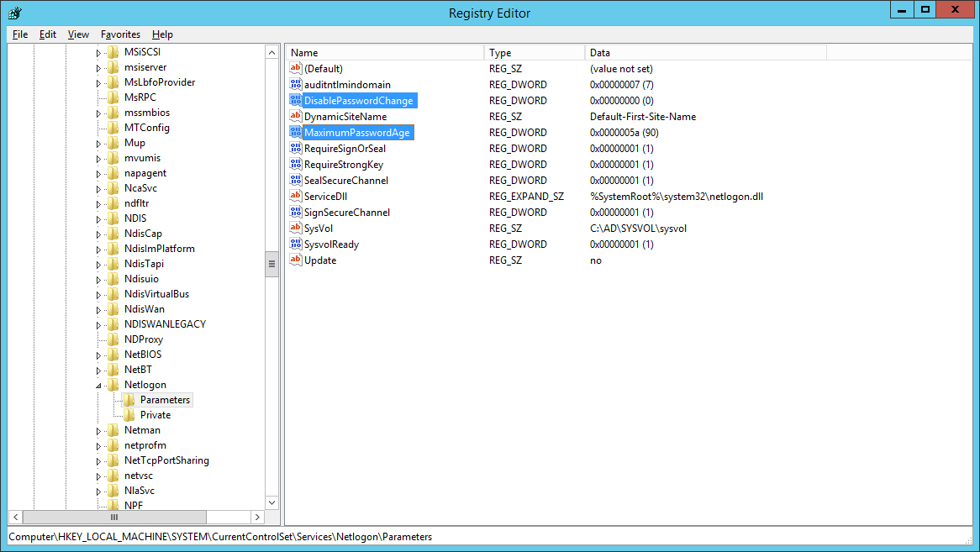
Task: Expand the NetBIOS tree node
Action: (x=98, y=355)
